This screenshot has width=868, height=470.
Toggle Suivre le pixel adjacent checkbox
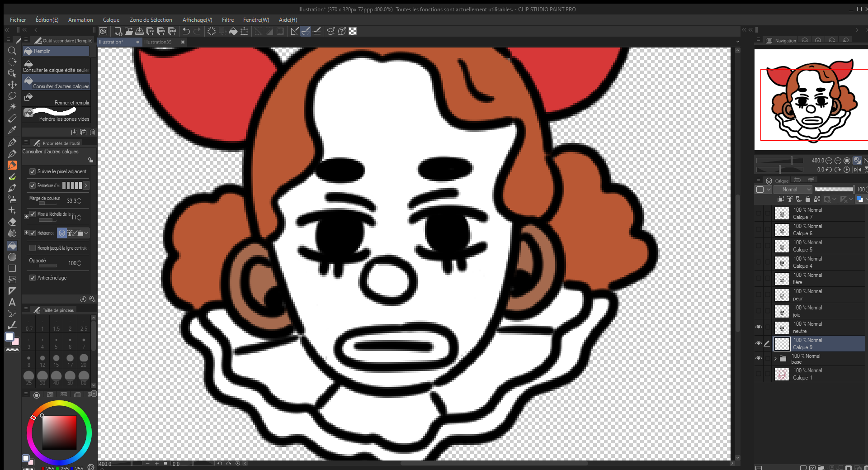pos(33,171)
